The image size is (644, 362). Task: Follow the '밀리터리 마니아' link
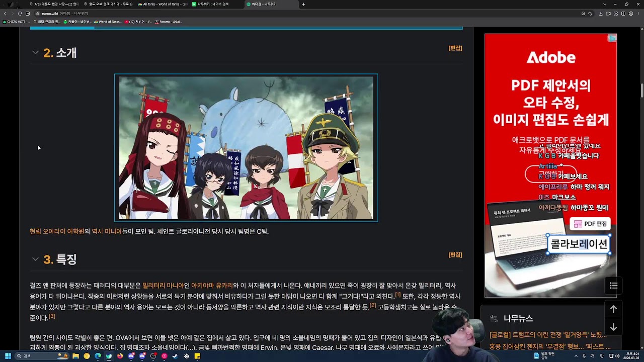163,285
